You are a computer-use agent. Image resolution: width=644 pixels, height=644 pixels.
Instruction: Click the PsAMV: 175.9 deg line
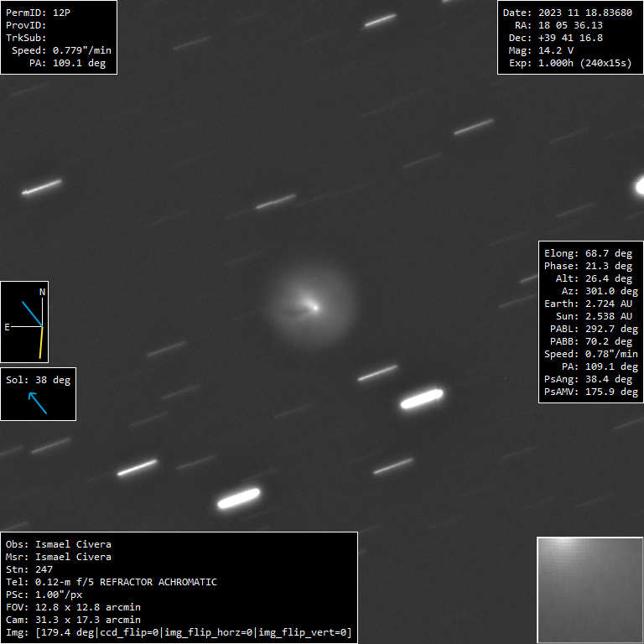coord(591,392)
